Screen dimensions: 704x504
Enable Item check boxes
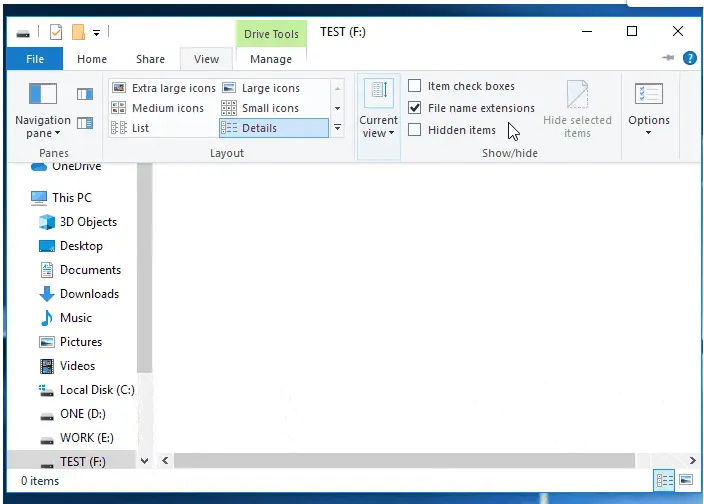415,86
